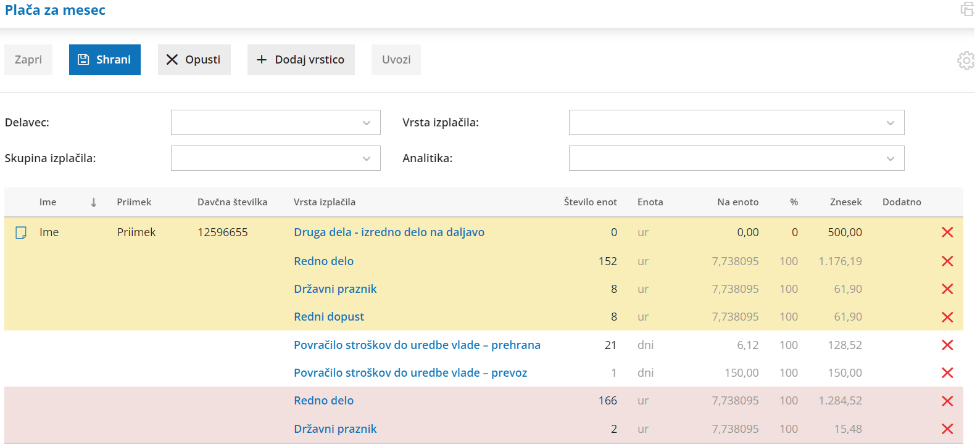Remove the Državni praznik 8 hours row
Viewport: 980px width, 447px height.
(x=947, y=289)
